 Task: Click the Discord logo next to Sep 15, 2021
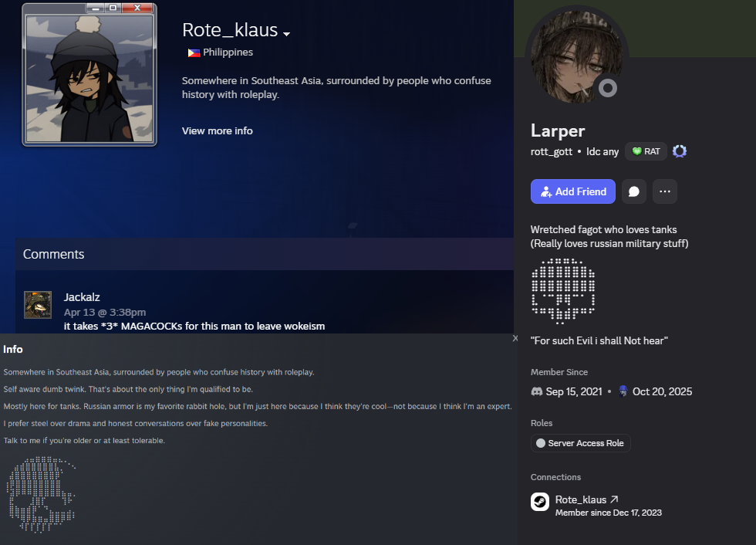(537, 391)
